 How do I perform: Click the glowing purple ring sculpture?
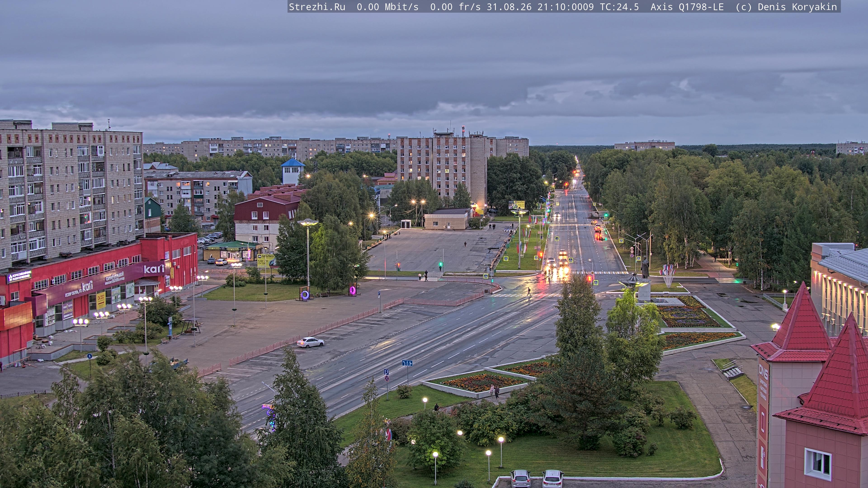305,295
